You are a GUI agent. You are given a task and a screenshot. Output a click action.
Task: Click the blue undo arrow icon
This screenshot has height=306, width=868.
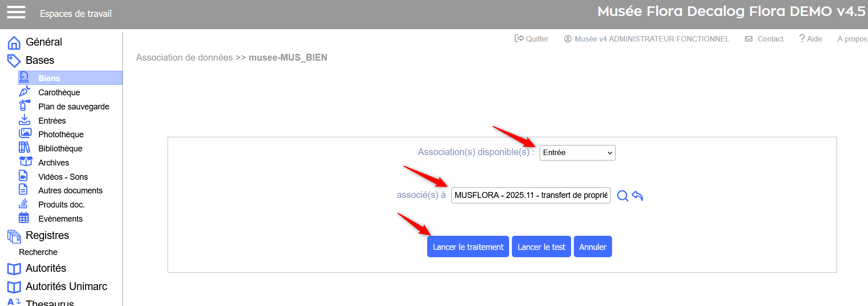(638, 196)
